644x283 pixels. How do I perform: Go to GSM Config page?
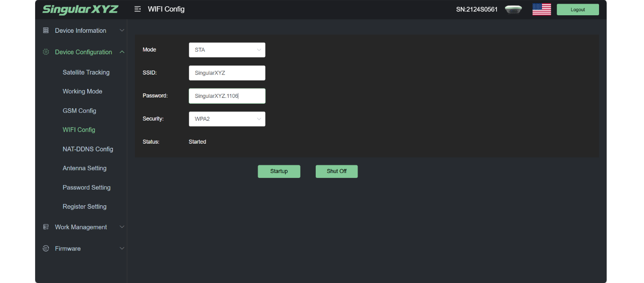click(79, 111)
